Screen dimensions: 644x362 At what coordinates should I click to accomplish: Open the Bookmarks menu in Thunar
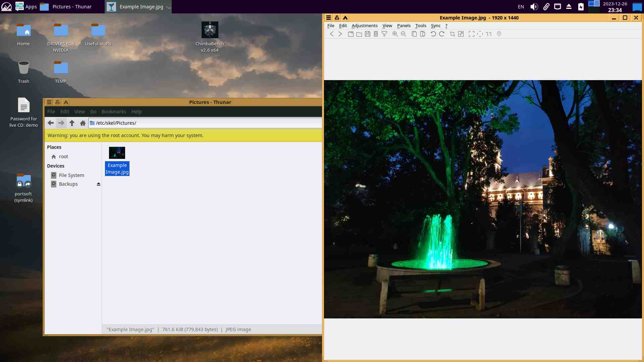click(x=114, y=112)
